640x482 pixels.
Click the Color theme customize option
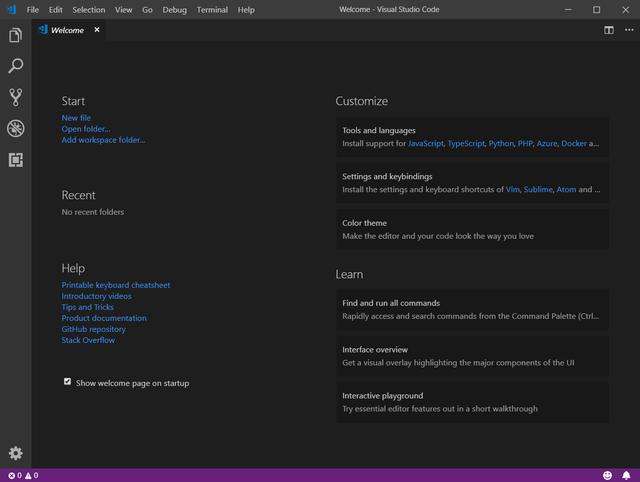click(472, 229)
